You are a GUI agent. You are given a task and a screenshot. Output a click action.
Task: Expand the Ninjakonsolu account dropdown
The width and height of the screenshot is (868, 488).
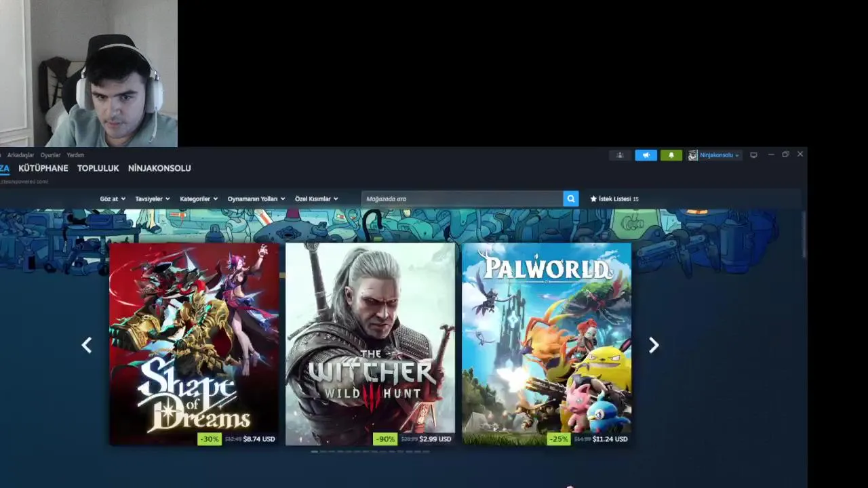click(x=719, y=155)
